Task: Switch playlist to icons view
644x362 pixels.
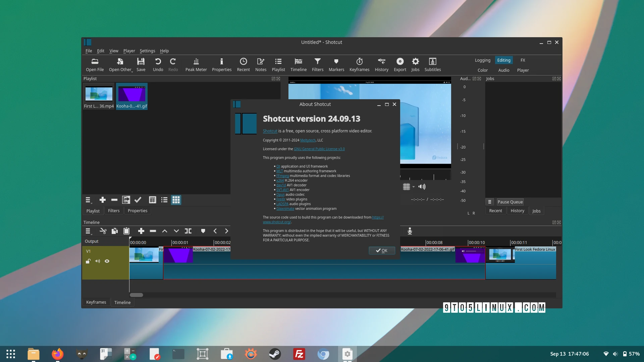Action: click(176, 200)
